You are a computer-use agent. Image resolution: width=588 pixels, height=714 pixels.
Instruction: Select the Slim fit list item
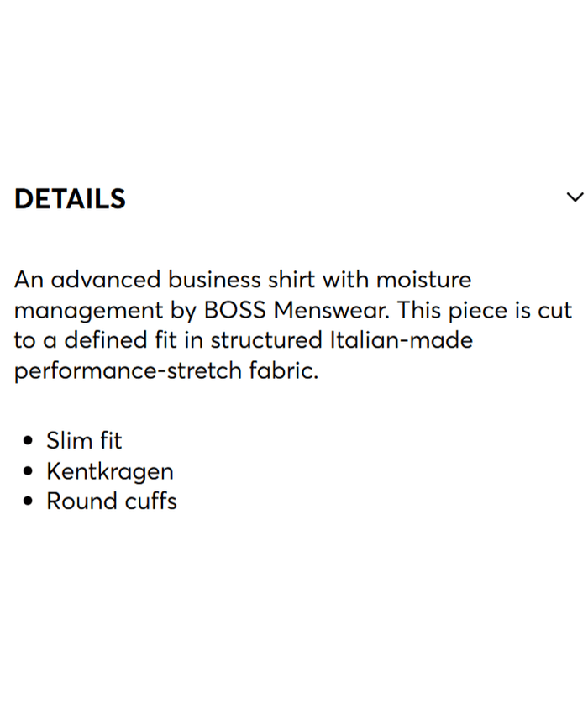pyautogui.click(x=84, y=440)
